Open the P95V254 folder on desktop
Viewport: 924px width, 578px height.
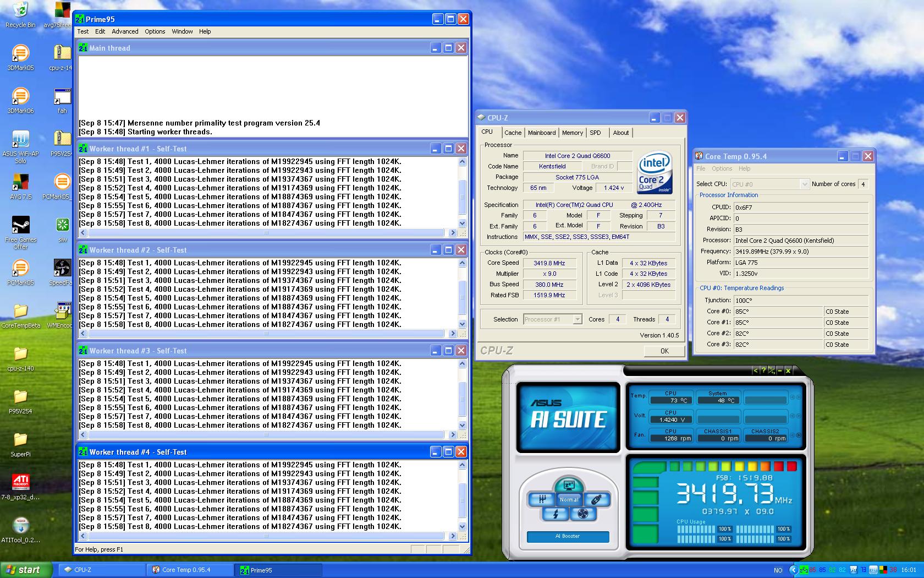click(20, 401)
